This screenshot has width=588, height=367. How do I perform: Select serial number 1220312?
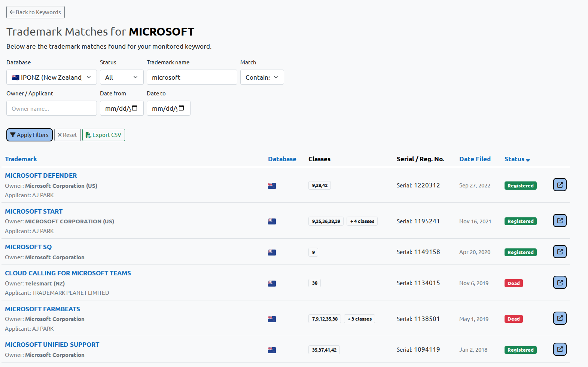(427, 185)
